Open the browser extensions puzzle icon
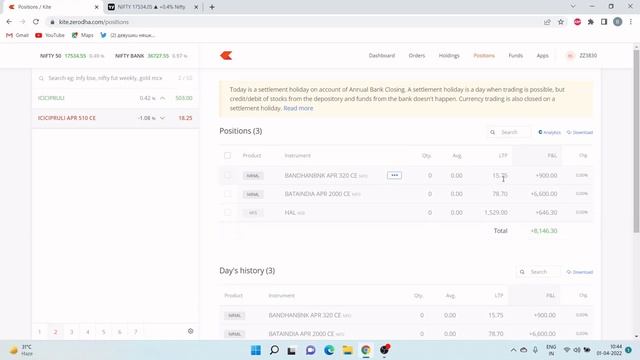The height and width of the screenshot is (360, 640). click(x=591, y=22)
